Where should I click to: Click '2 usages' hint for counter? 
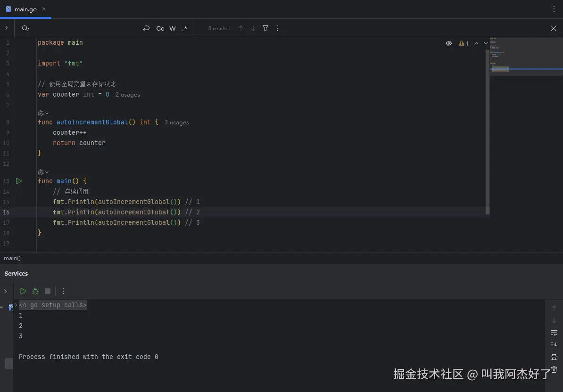pyautogui.click(x=127, y=95)
